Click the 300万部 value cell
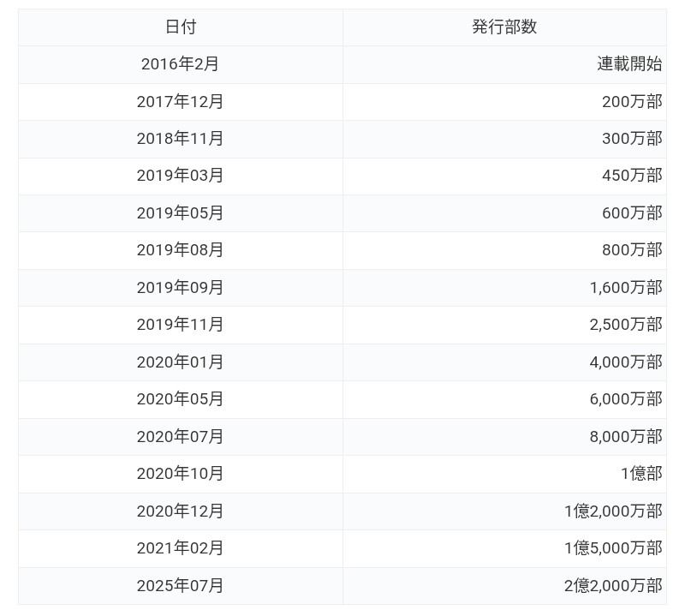 (x=632, y=139)
